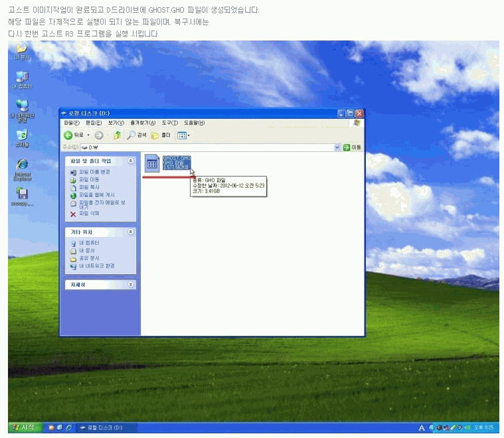Click the Forward arrow toolbar button

pyautogui.click(x=99, y=135)
